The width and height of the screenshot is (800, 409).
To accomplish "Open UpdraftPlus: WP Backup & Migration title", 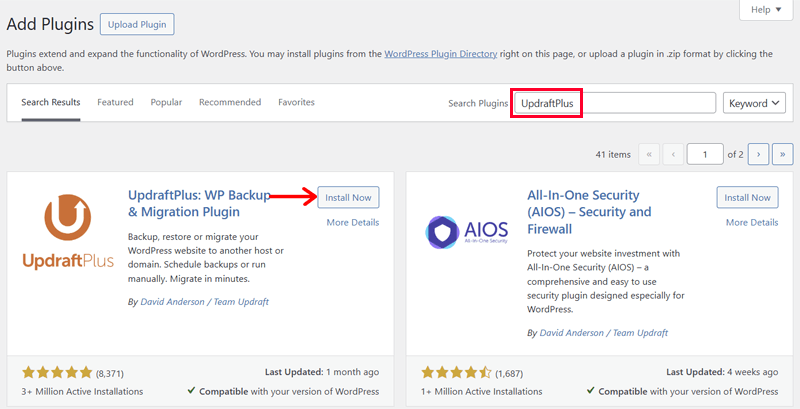I will coord(199,203).
